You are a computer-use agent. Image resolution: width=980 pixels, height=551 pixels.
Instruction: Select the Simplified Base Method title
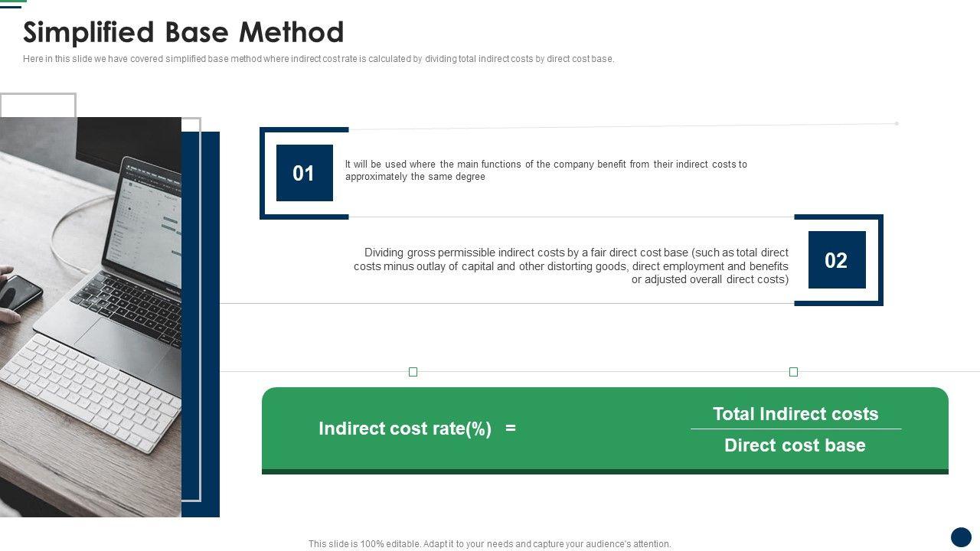[x=184, y=33]
